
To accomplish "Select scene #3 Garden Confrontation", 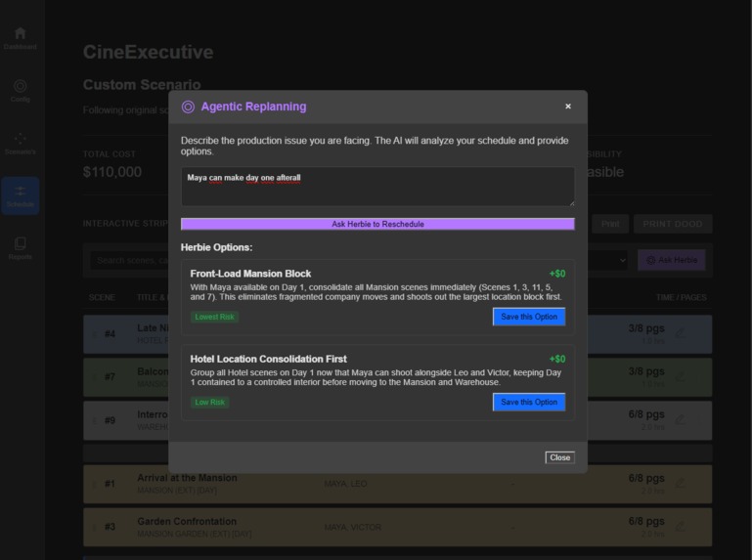I will pyautogui.click(x=397, y=527).
